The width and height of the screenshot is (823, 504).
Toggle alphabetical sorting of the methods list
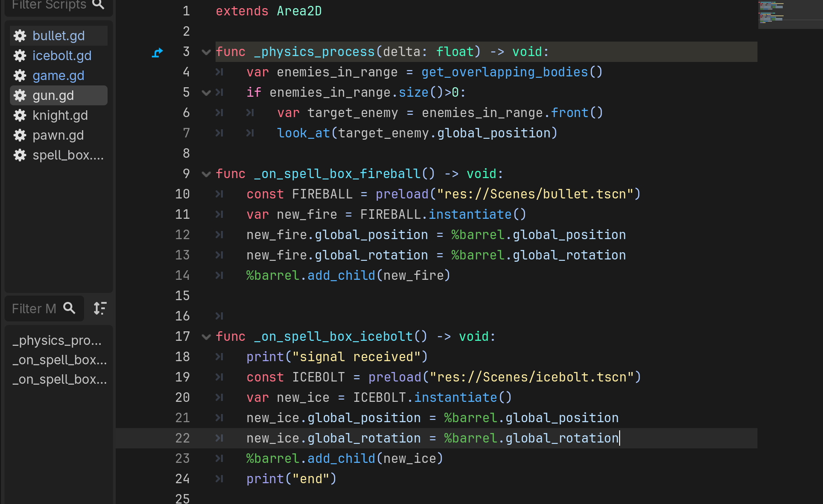coord(100,308)
